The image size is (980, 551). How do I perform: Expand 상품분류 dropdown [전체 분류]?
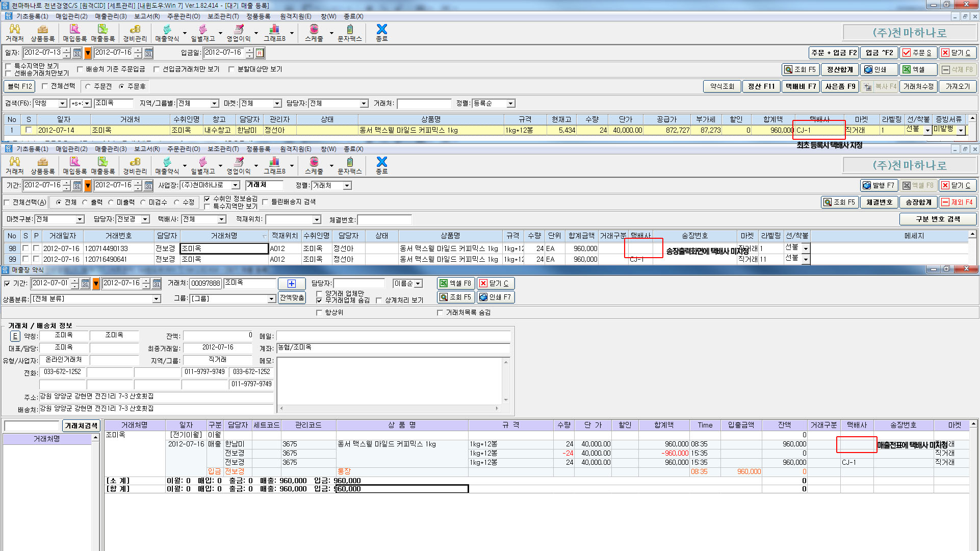[x=96, y=299]
